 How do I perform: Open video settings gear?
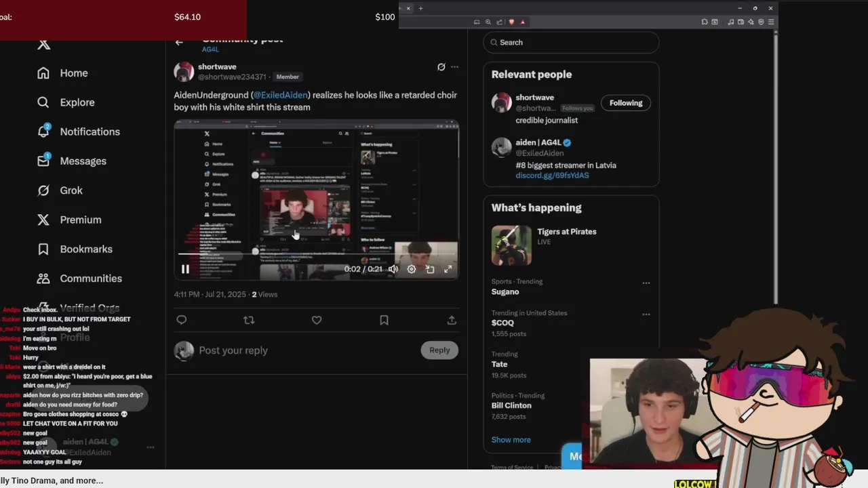click(x=412, y=269)
